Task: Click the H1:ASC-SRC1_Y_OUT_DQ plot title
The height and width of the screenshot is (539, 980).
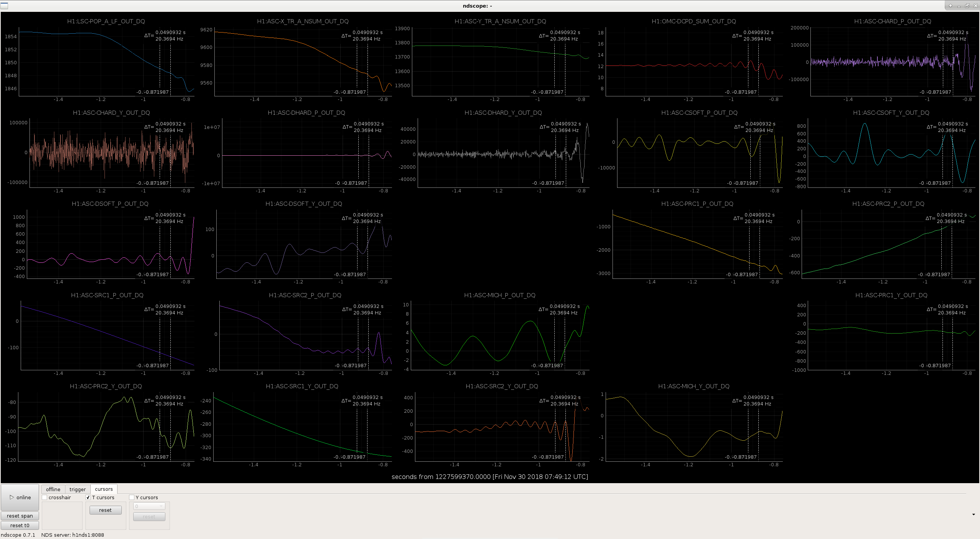Action: [x=302, y=386]
